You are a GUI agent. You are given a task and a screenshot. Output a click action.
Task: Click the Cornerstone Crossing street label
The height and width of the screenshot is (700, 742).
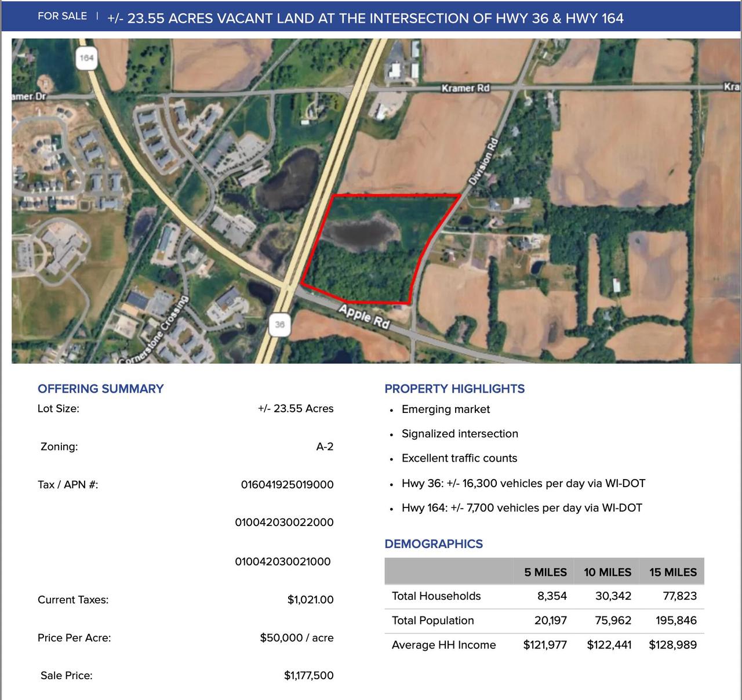(154, 331)
